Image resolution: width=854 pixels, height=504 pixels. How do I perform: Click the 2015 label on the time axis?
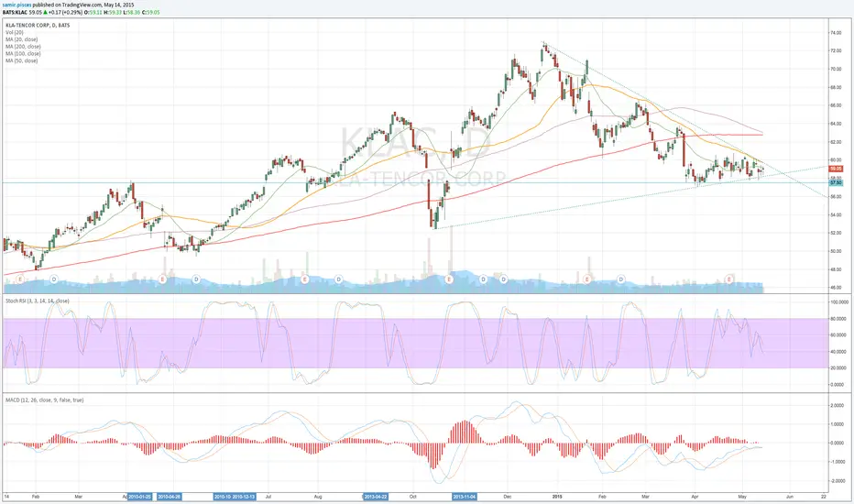[x=557, y=497]
